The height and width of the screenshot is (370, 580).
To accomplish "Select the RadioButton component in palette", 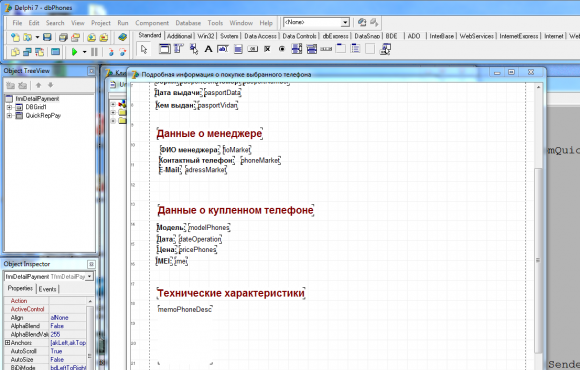I will [282, 49].
